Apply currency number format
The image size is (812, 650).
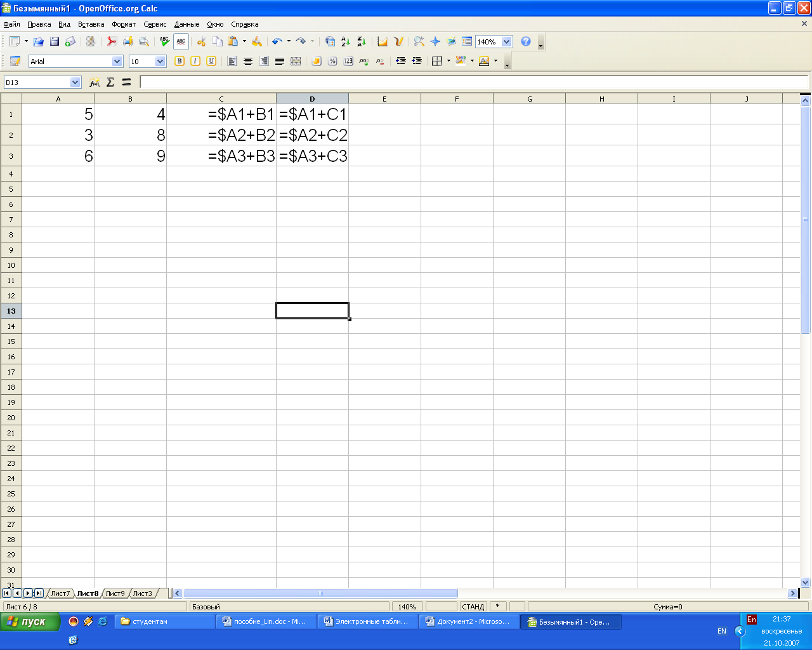point(317,61)
